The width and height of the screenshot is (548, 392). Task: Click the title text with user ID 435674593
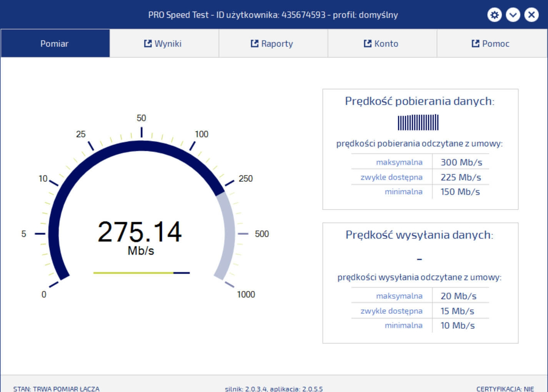(273, 15)
